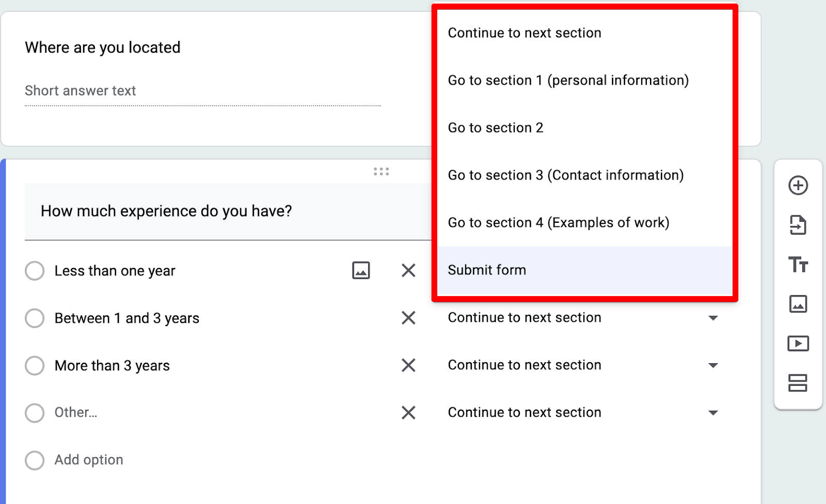This screenshot has width=826, height=504.
Task: Open the Import questions tool
Action: (x=798, y=225)
